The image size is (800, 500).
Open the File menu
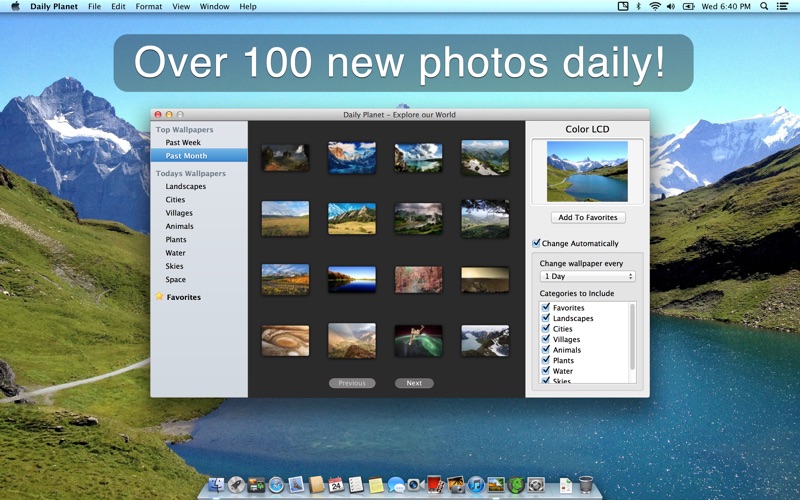point(94,6)
